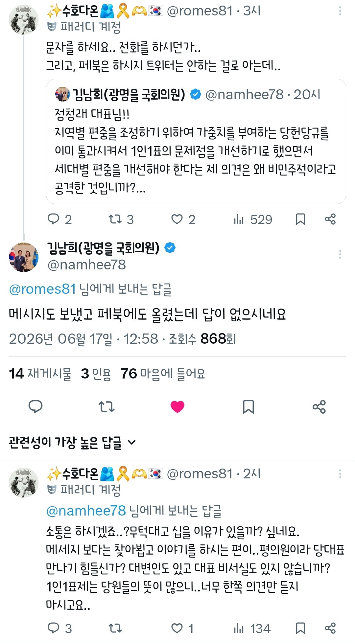355x644 pixels.
Task: View analytics showing 529 views
Action: (x=253, y=219)
